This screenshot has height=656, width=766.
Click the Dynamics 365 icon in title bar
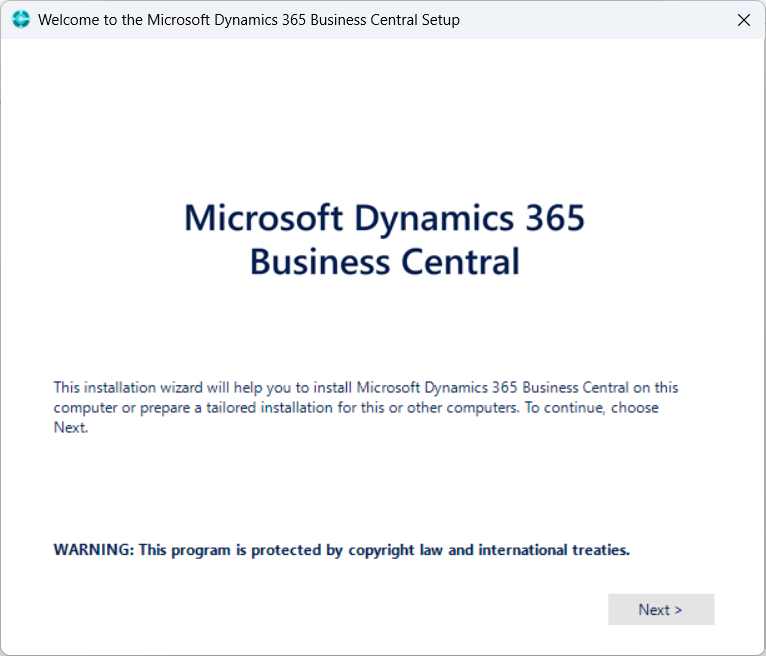[21, 20]
